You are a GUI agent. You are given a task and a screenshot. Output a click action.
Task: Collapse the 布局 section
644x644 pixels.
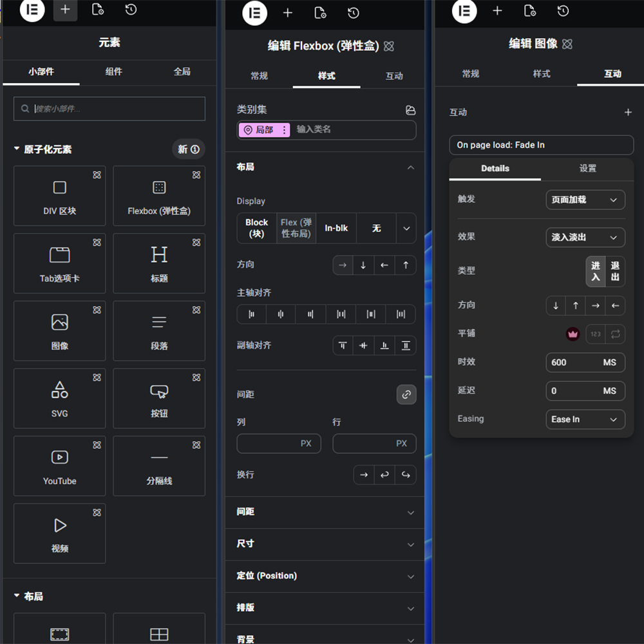410,167
